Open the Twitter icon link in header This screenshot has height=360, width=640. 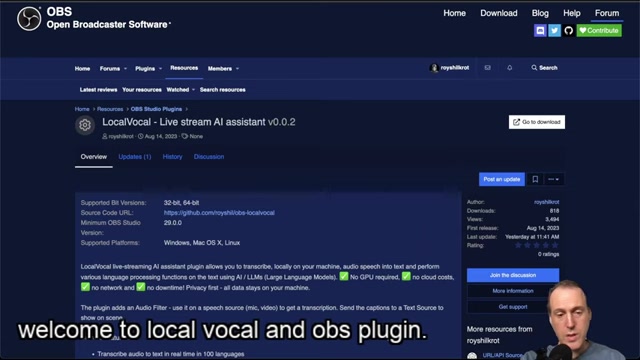pos(554,31)
